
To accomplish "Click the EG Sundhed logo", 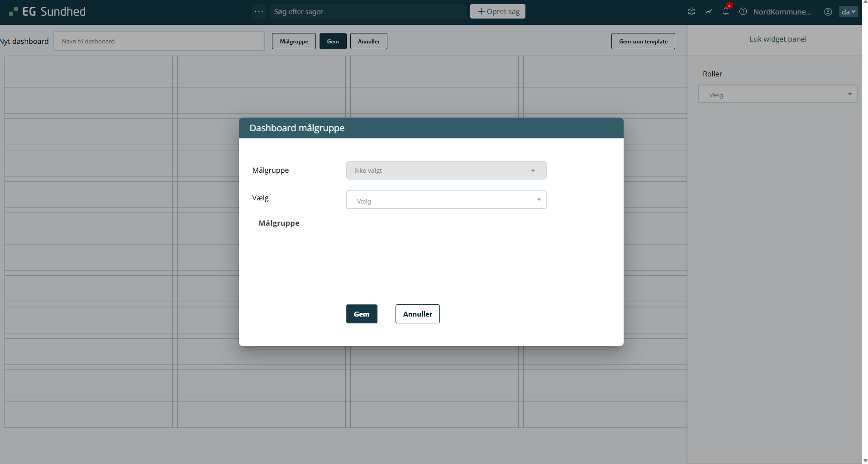I will point(48,12).
